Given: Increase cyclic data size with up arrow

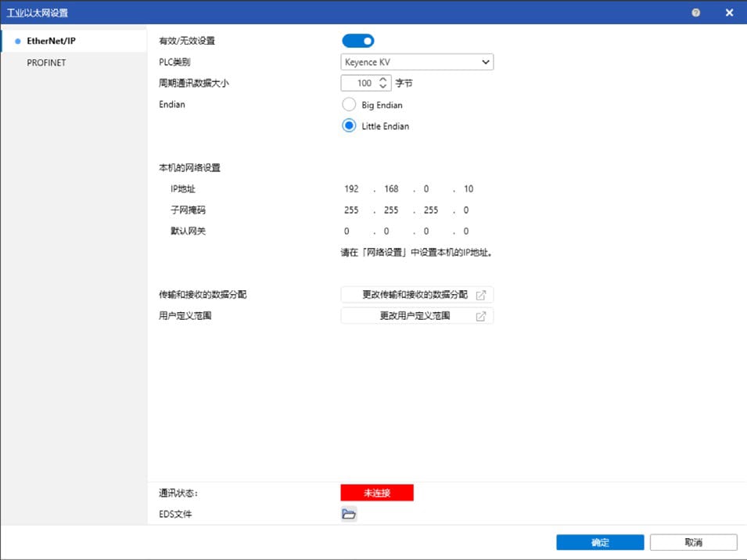Looking at the screenshot, I should (382, 79).
